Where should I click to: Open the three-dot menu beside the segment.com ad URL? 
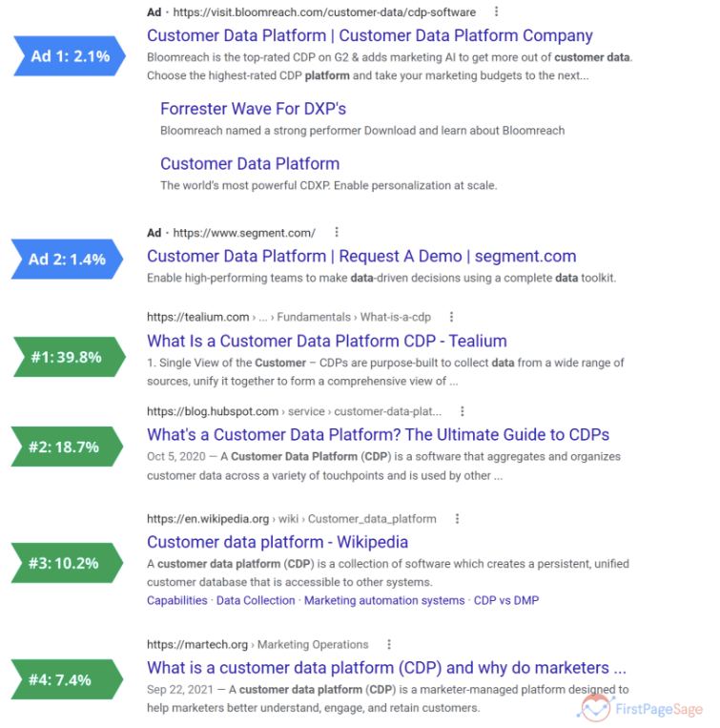click(x=337, y=233)
